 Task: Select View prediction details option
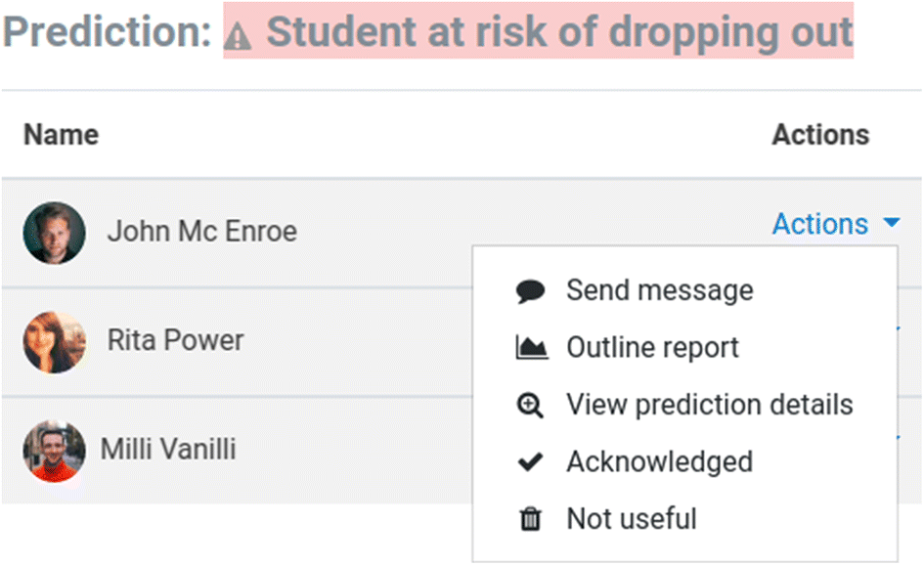710,405
